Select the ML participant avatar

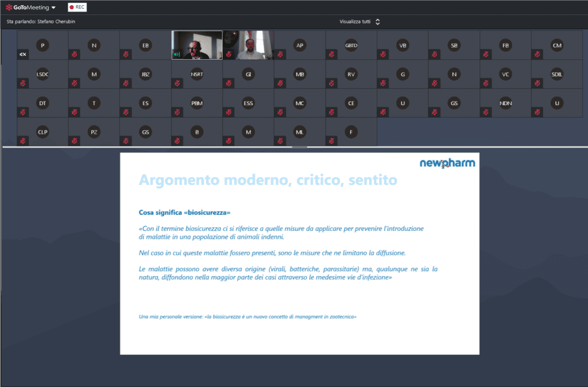pyautogui.click(x=300, y=132)
